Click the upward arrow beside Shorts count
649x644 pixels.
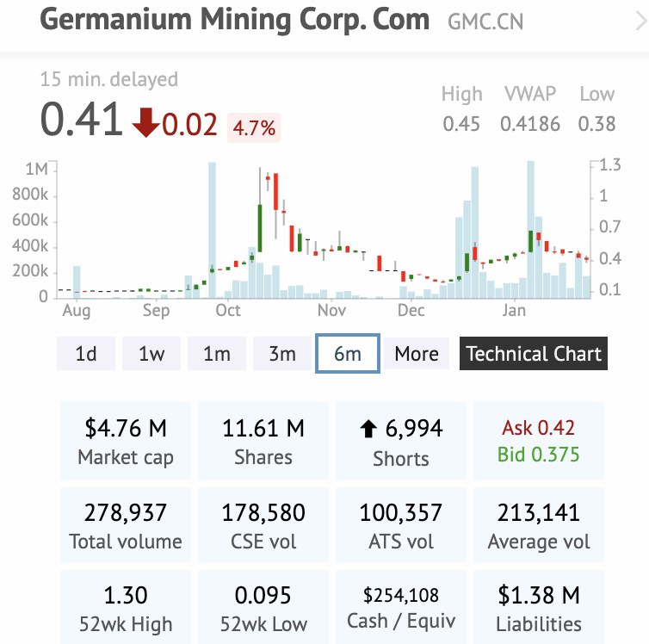pyautogui.click(x=368, y=428)
